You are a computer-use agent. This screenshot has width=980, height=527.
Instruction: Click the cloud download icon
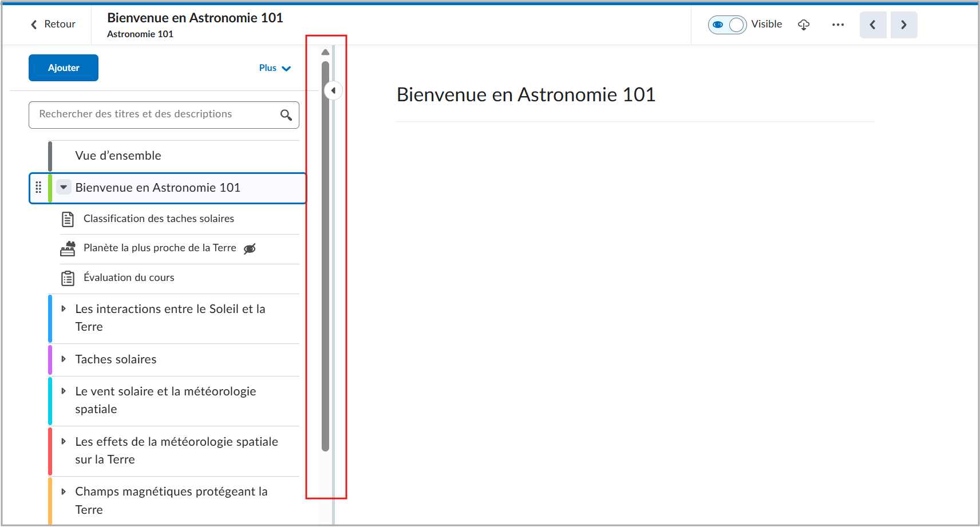[x=804, y=25]
